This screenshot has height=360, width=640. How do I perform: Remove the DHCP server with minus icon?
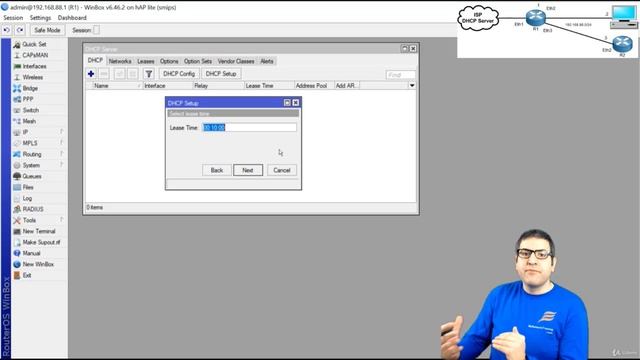click(x=104, y=74)
